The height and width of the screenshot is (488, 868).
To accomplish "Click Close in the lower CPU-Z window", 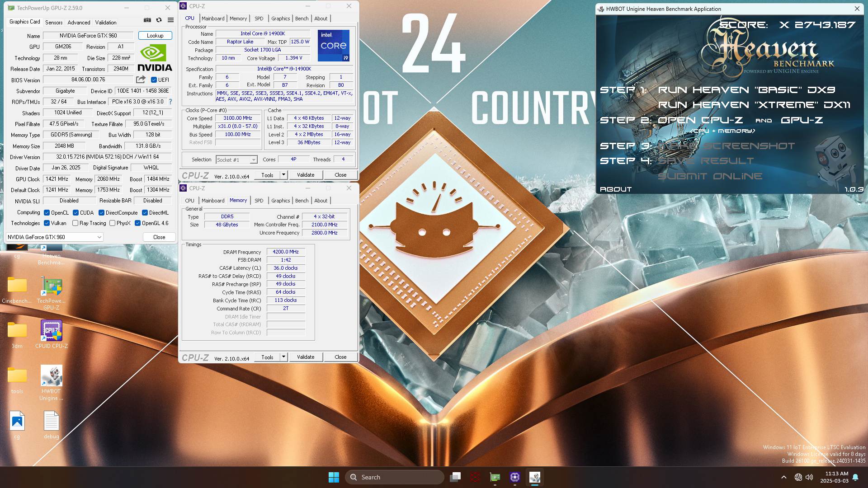I will [x=340, y=357].
